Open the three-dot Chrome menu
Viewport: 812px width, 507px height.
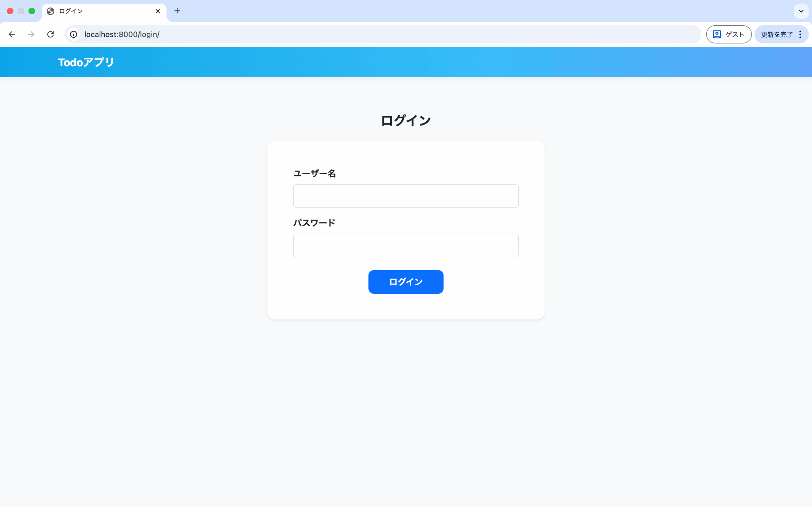800,34
